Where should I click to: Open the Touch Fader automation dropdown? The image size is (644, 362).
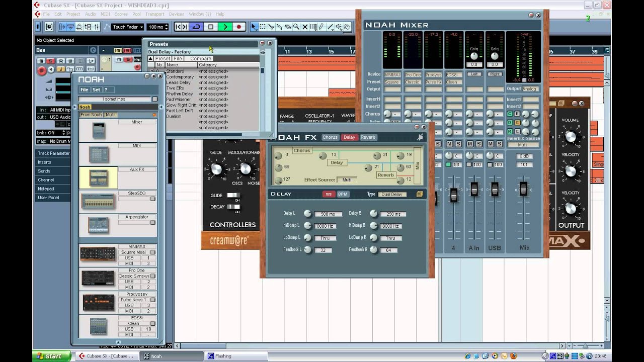(x=127, y=27)
